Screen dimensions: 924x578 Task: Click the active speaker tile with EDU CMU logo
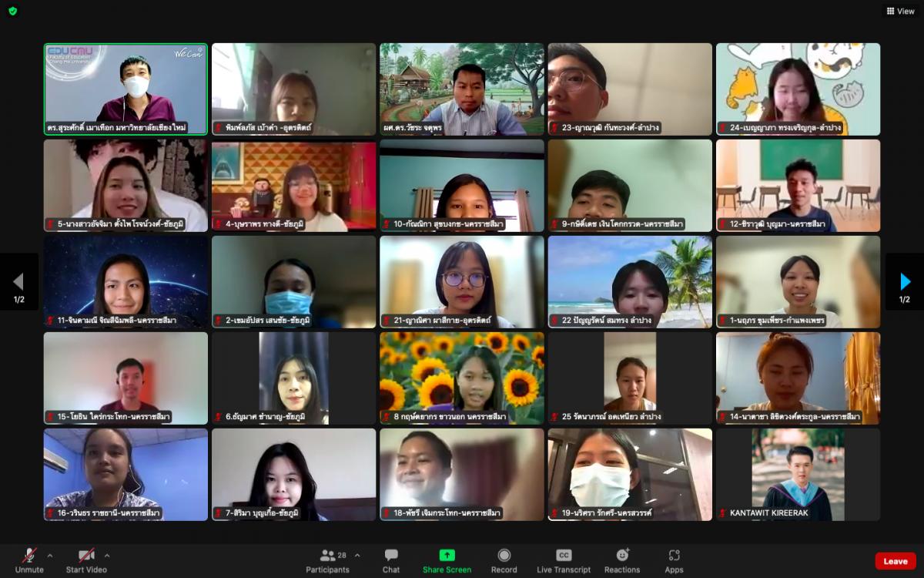(x=126, y=89)
